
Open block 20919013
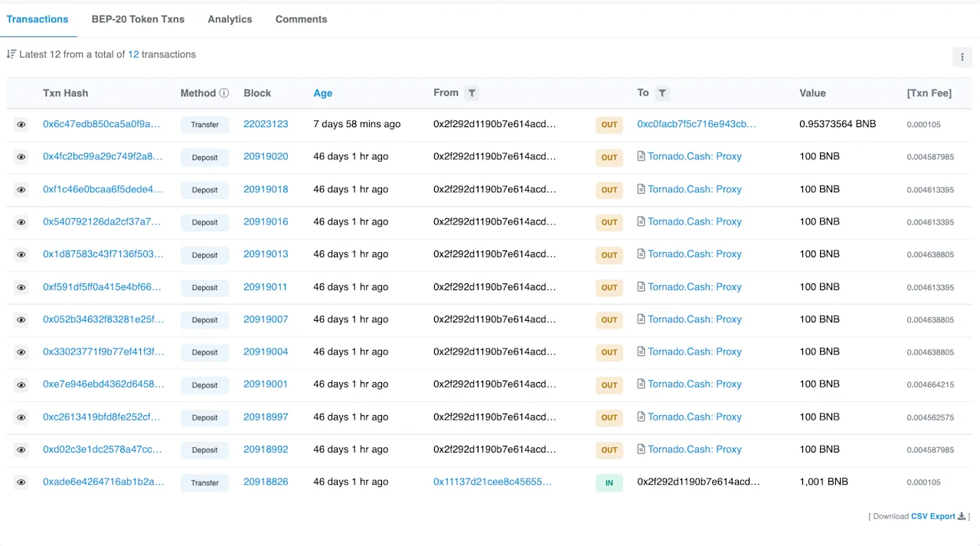[266, 254]
